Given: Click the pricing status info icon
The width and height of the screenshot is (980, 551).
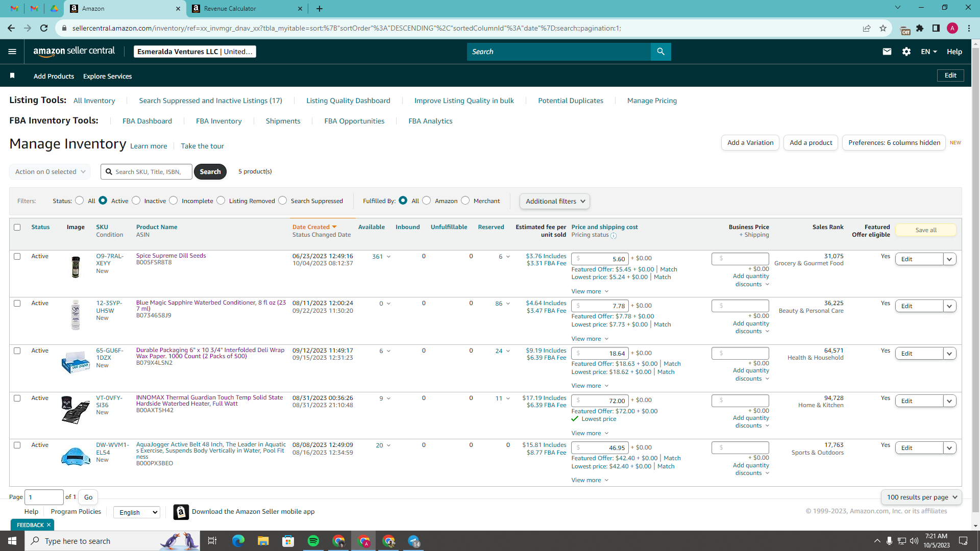Looking at the screenshot, I should click(614, 236).
